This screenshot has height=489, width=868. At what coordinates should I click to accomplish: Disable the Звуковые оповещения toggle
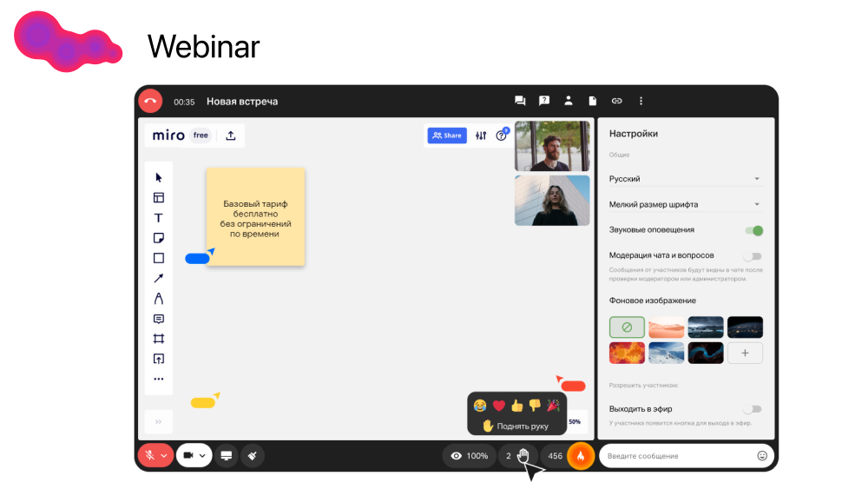click(753, 230)
